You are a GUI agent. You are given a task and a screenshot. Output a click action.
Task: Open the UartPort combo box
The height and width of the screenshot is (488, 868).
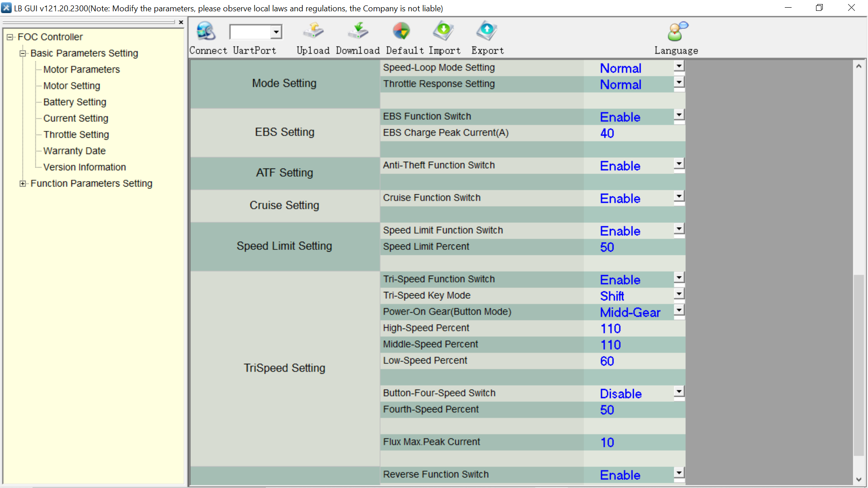[276, 32]
